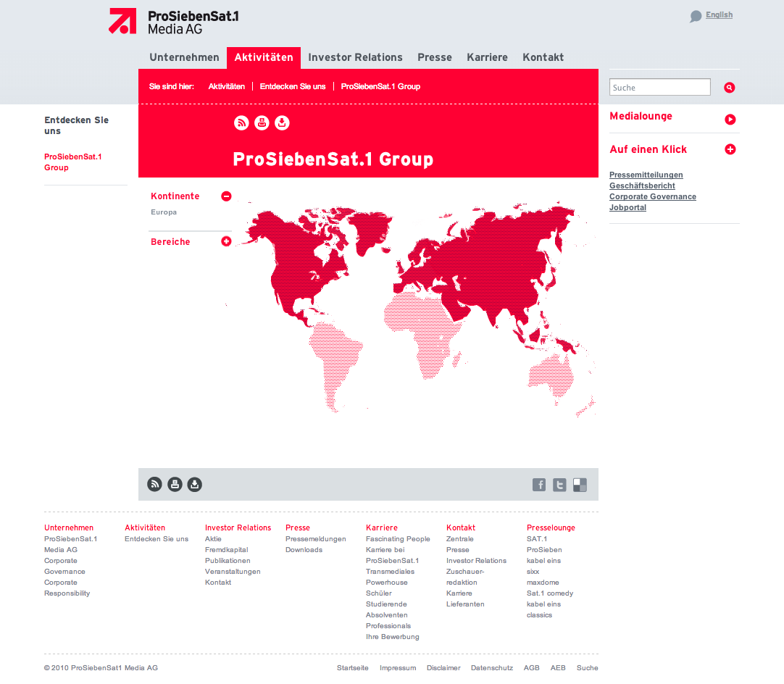Select Europa under Kontinente

point(164,212)
